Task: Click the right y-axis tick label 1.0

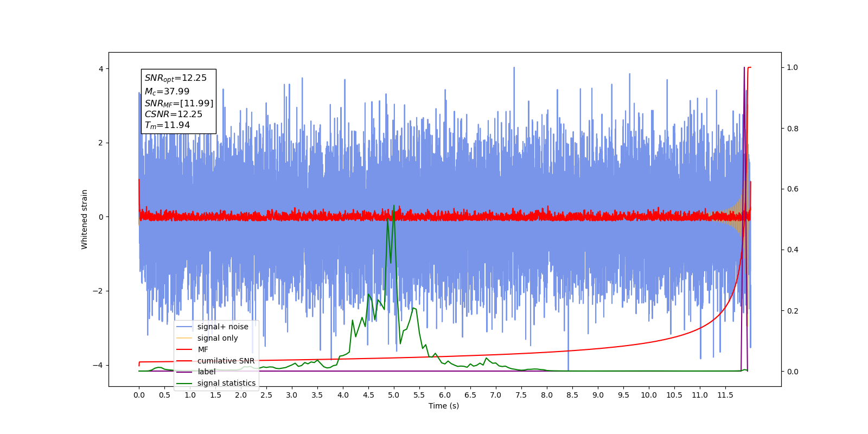Action: coord(793,67)
